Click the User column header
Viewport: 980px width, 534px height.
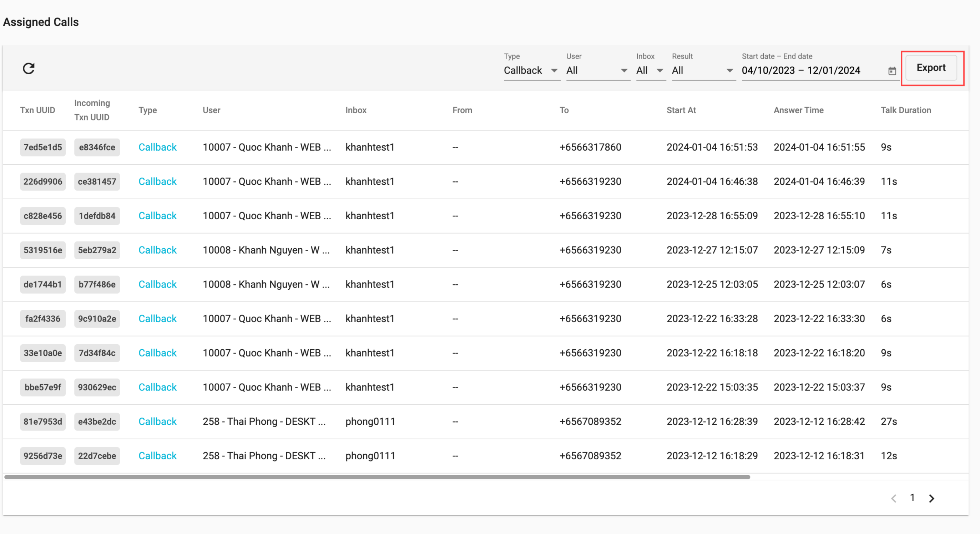click(212, 110)
